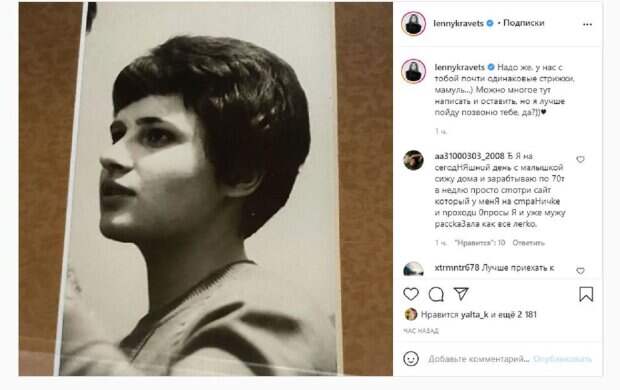The height and width of the screenshot is (390, 620).
Task: Click the add comment input field
Action: pos(478,359)
